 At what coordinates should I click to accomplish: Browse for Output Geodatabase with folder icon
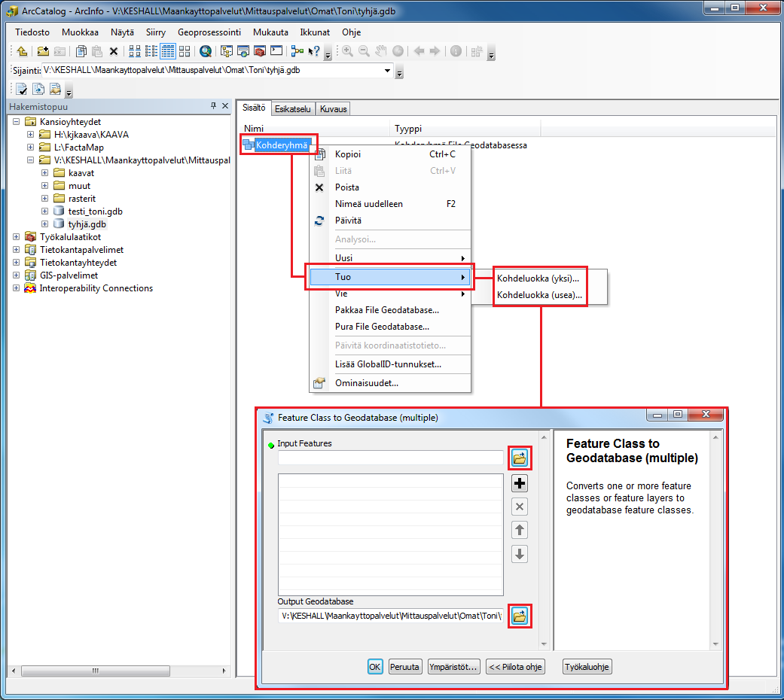coord(520,616)
